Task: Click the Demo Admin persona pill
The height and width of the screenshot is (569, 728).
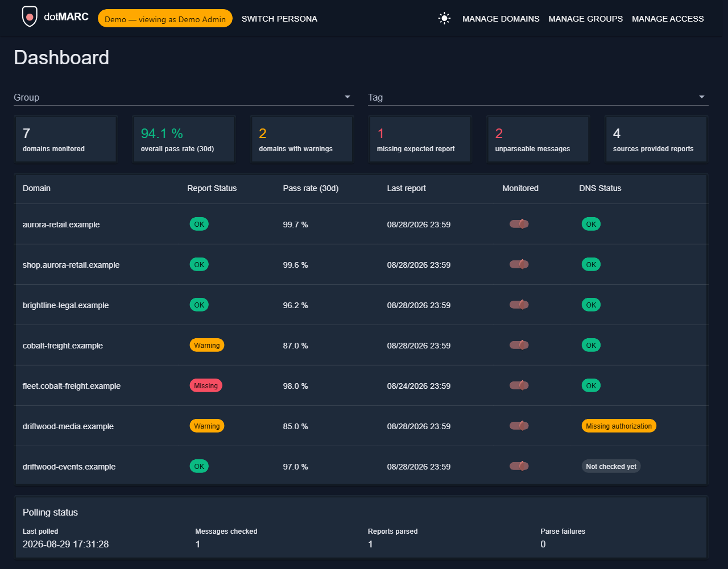Action: (165, 18)
